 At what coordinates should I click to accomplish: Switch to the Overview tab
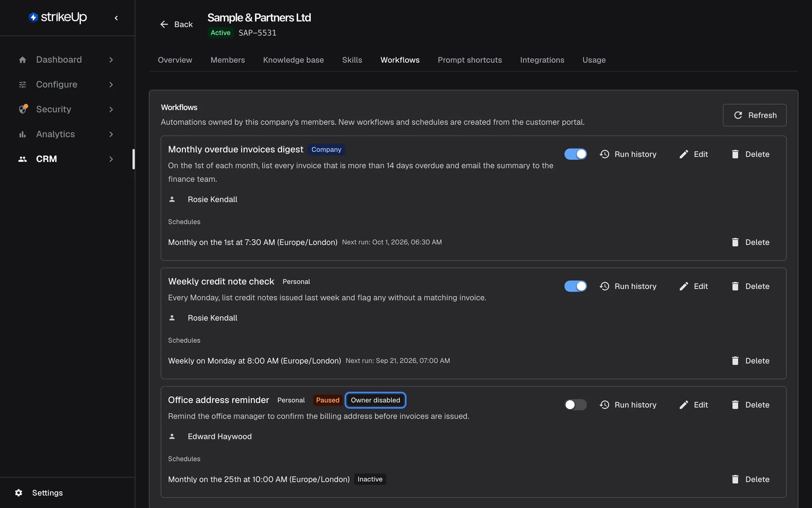[x=175, y=60]
